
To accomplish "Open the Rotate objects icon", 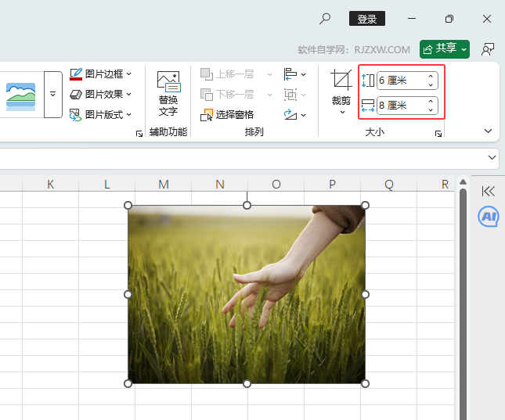I will (x=294, y=114).
